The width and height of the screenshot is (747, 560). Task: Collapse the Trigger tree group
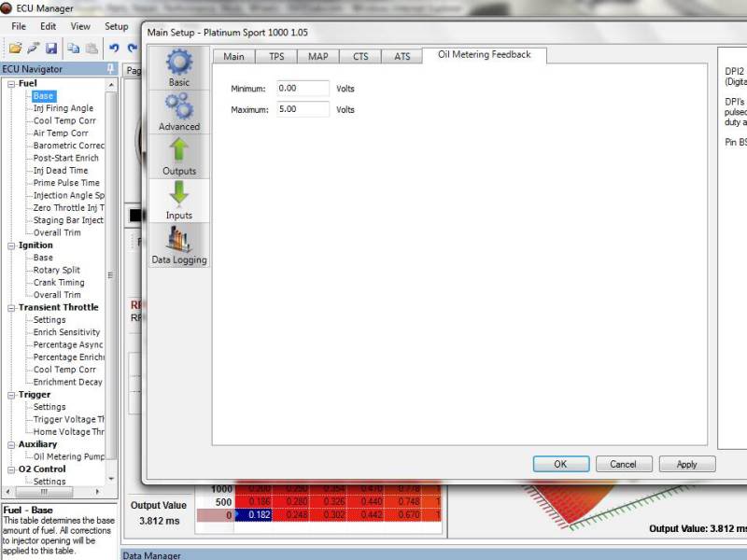(11, 395)
